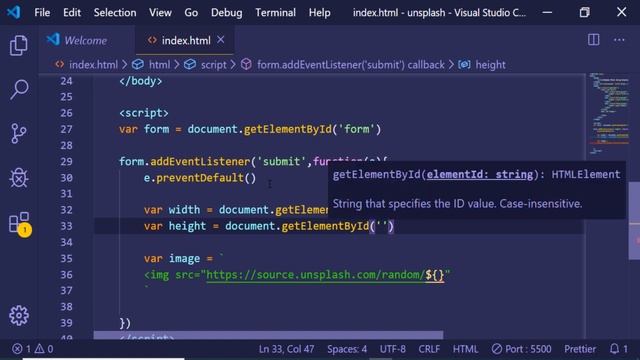Screen dimensions: 640x360
Task: Open the Edit menu
Action: click(72, 13)
